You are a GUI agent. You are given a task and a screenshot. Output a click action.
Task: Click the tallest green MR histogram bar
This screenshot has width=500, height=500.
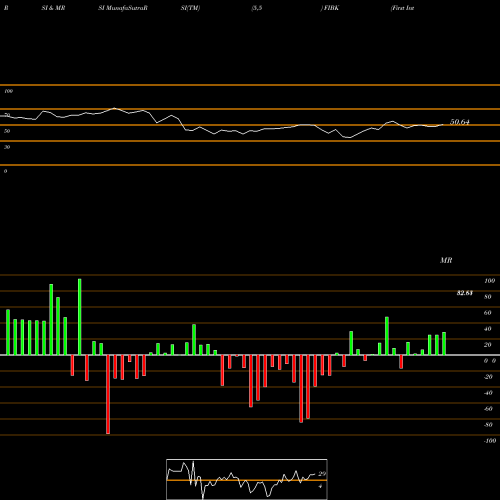click(x=80, y=317)
